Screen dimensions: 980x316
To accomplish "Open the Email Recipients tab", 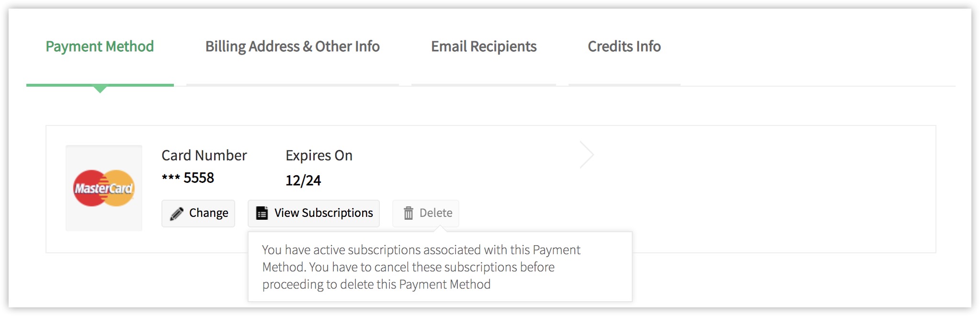I will click(484, 46).
